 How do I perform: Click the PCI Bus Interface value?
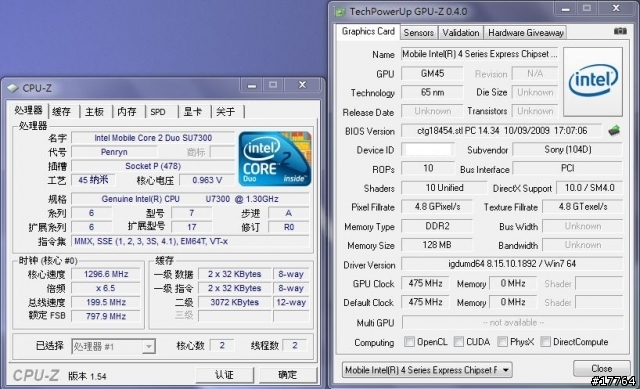point(567,168)
